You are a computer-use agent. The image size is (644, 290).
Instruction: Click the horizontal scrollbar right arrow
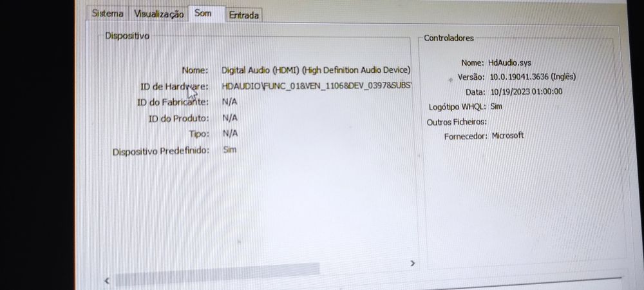pyautogui.click(x=412, y=264)
